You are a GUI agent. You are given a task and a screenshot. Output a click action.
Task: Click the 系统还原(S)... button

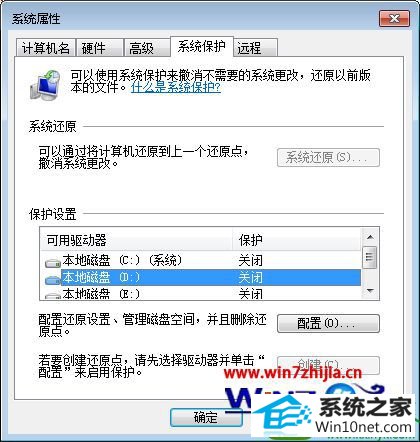(328, 157)
